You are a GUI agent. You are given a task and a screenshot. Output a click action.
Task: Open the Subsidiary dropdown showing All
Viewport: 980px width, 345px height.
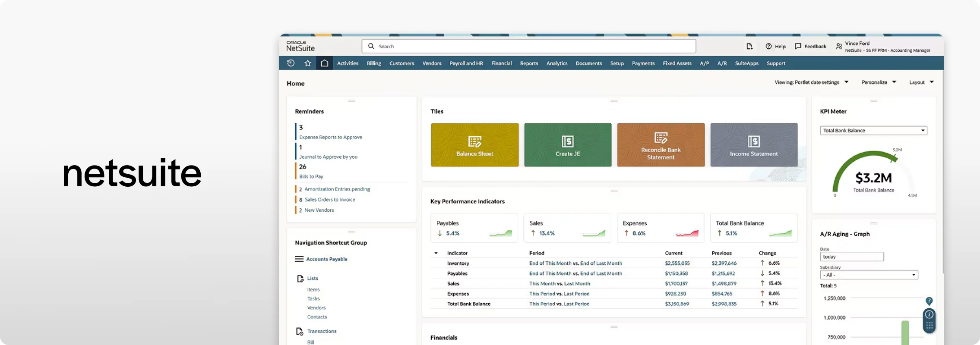(869, 275)
